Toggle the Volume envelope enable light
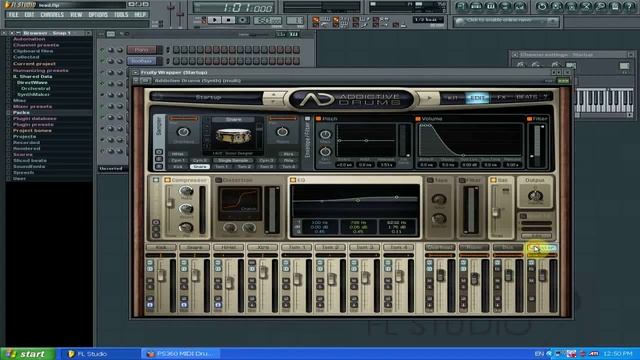 tap(418, 119)
